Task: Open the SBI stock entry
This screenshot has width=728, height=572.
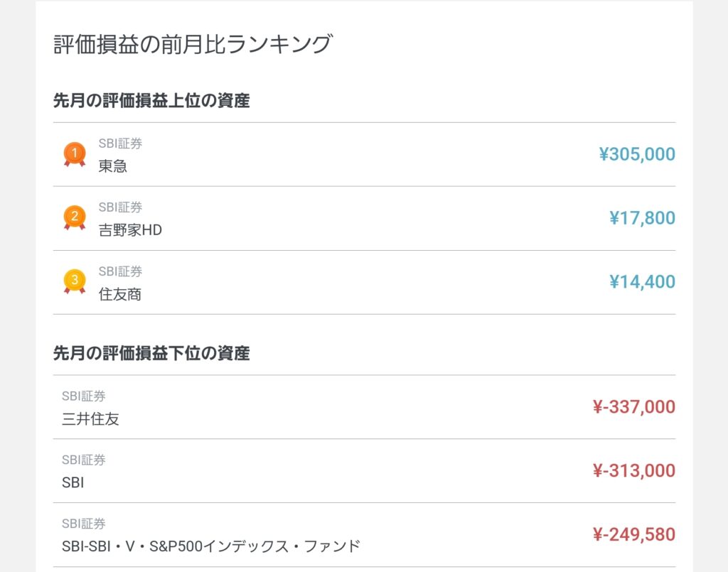Action: pos(73,482)
